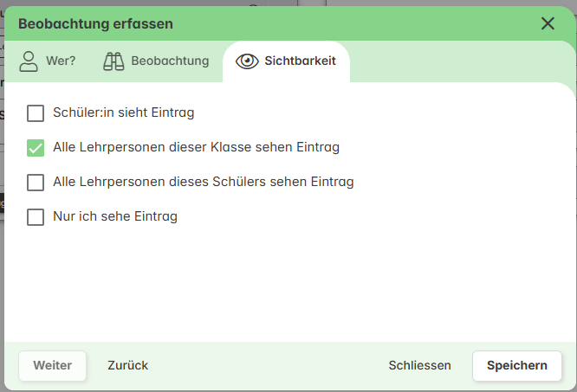Screen dimensions: 577x392
Task: Uncheck Alle Lehrpersonen dieser Klasse checkbox
Action: [x=36, y=148]
